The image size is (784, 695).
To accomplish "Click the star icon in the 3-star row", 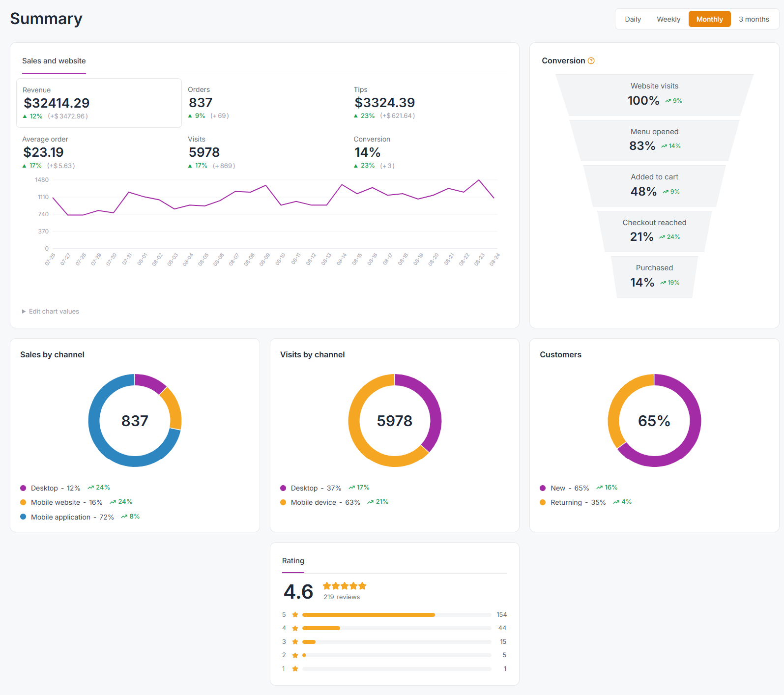I will (x=295, y=642).
